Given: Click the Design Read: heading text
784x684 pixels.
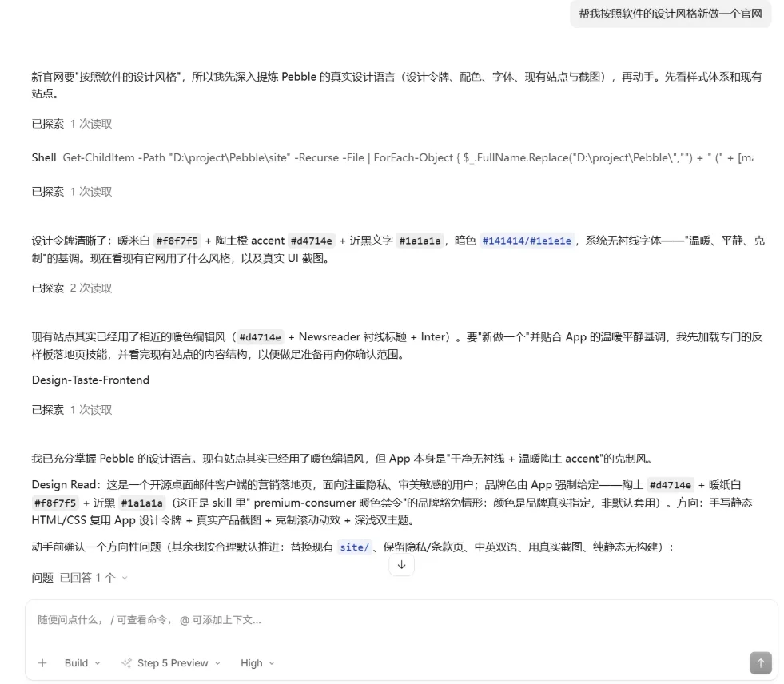Looking at the screenshot, I should 66,484.
